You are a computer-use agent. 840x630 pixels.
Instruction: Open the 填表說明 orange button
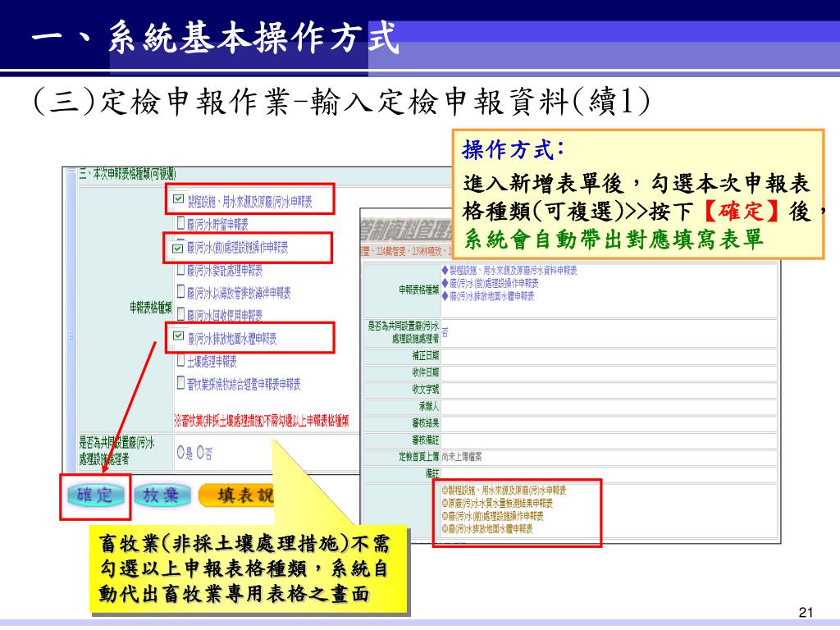(236, 495)
